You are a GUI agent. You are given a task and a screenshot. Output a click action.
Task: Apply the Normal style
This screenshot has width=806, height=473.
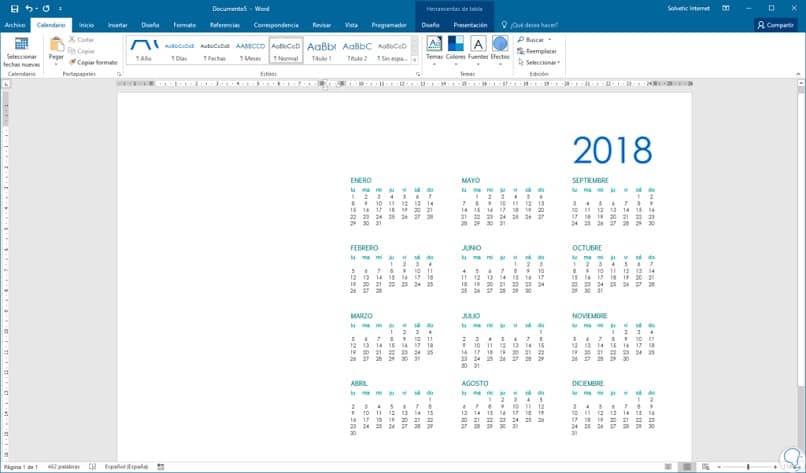click(286, 50)
